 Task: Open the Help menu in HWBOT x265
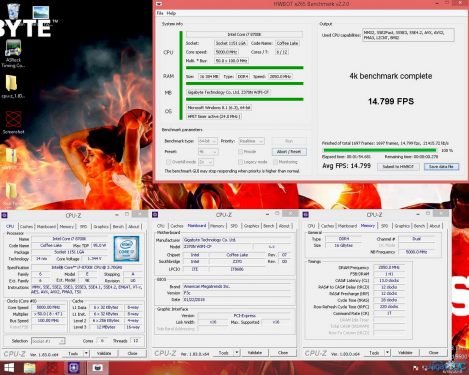tap(171, 13)
